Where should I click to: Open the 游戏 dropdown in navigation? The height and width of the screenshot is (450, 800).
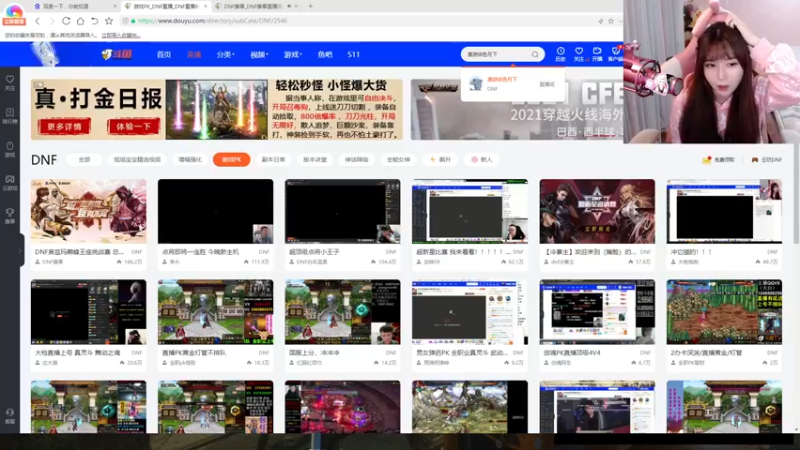[x=293, y=54]
